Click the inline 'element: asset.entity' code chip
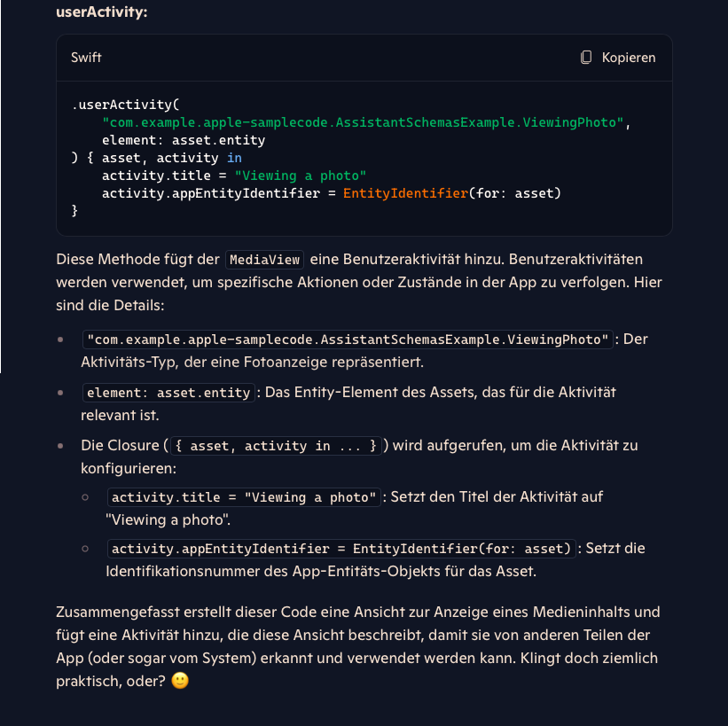 point(168,392)
